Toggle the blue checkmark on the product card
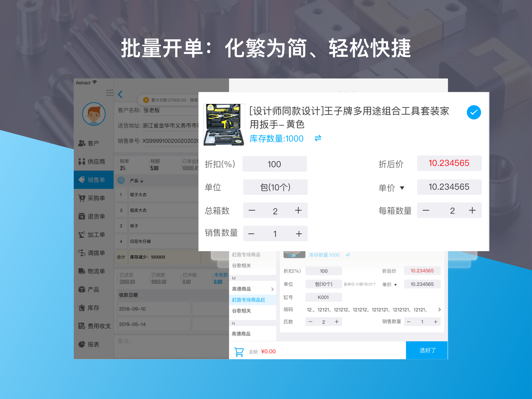Viewport: 532px width, 399px height. pyautogui.click(x=474, y=112)
